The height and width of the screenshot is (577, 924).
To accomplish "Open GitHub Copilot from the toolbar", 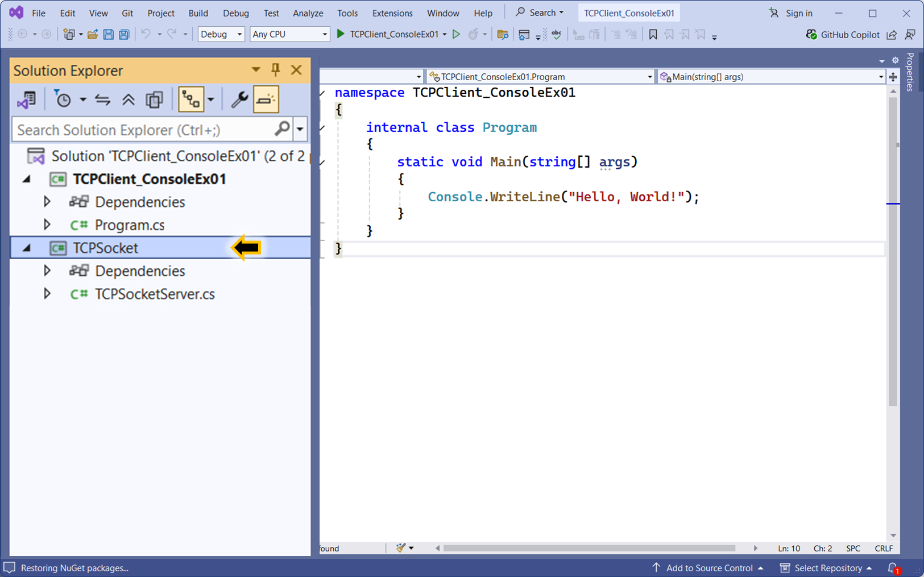I will pyautogui.click(x=843, y=35).
